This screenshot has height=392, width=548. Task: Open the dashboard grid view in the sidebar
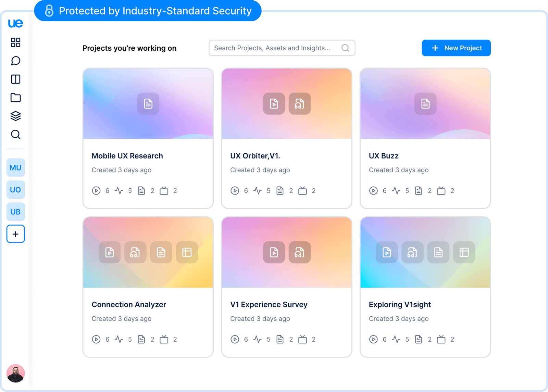(x=15, y=42)
